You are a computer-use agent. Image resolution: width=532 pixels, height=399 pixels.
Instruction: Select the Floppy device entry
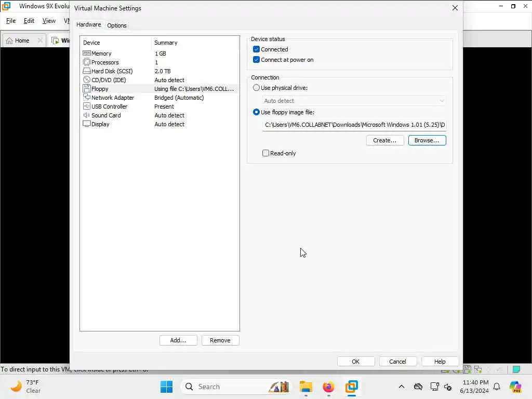point(159,88)
